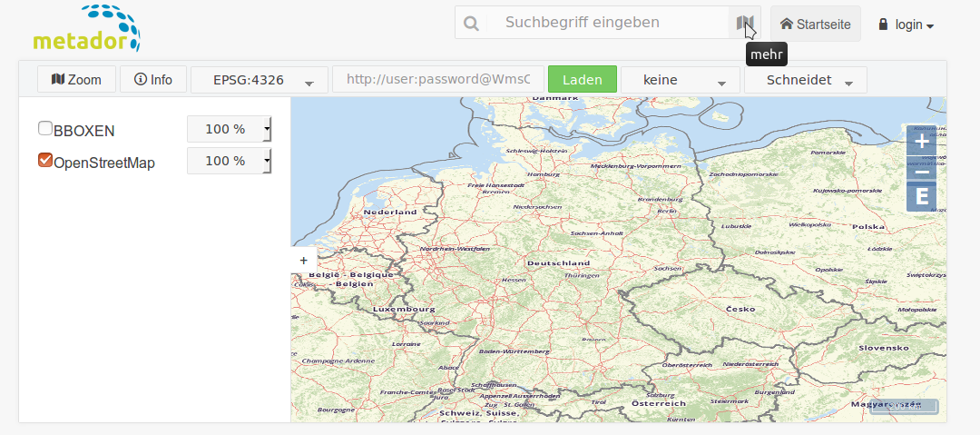This screenshot has height=435, width=980.
Task: Click the Nederland label on the map
Action: 390,213
